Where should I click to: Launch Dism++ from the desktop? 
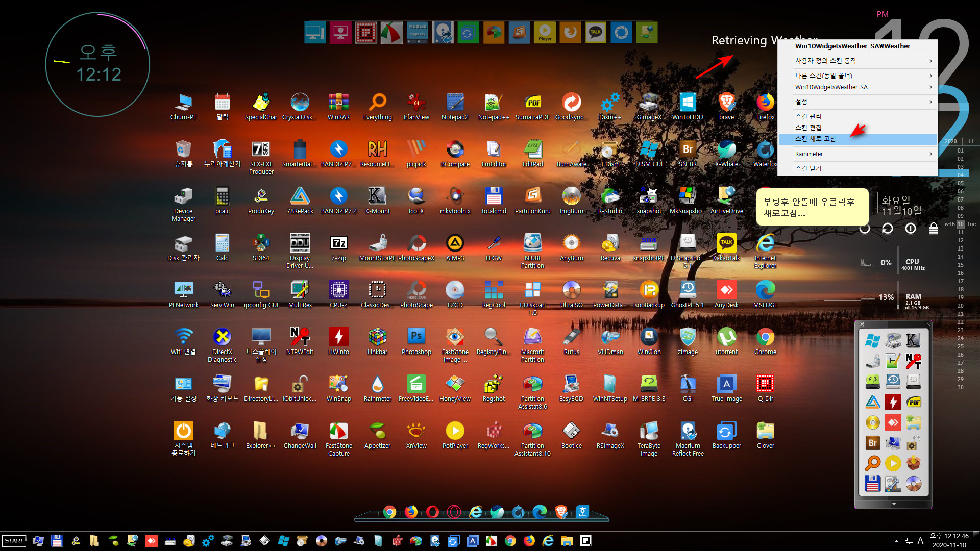pyautogui.click(x=610, y=107)
